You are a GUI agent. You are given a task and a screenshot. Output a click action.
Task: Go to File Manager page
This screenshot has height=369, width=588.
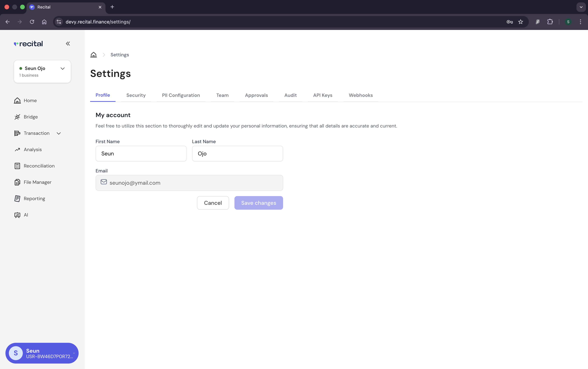pyautogui.click(x=37, y=182)
